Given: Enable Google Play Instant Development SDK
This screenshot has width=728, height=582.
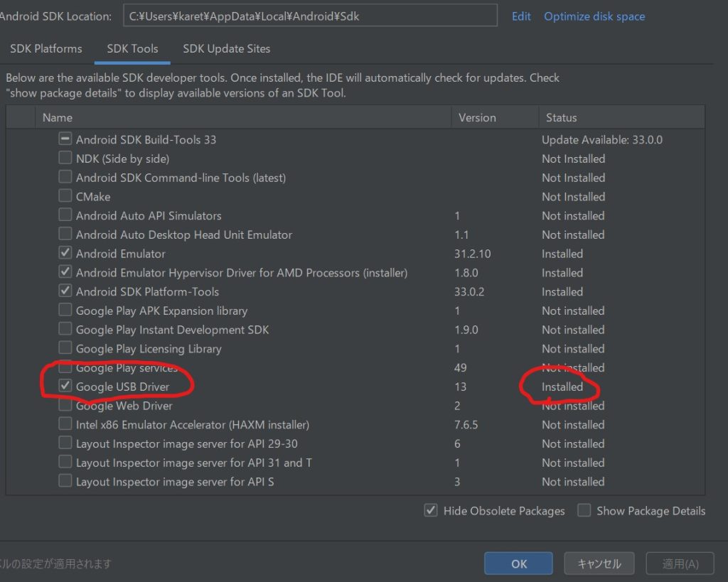Looking at the screenshot, I should pos(65,329).
